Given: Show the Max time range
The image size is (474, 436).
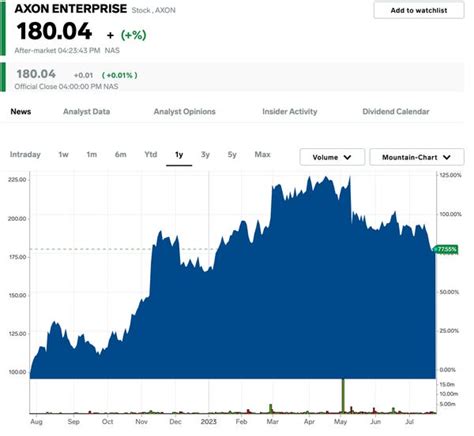Looking at the screenshot, I should tap(262, 155).
